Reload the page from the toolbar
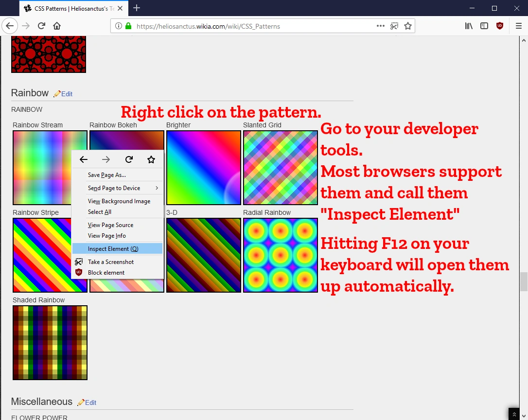The width and height of the screenshot is (528, 420). point(41,26)
